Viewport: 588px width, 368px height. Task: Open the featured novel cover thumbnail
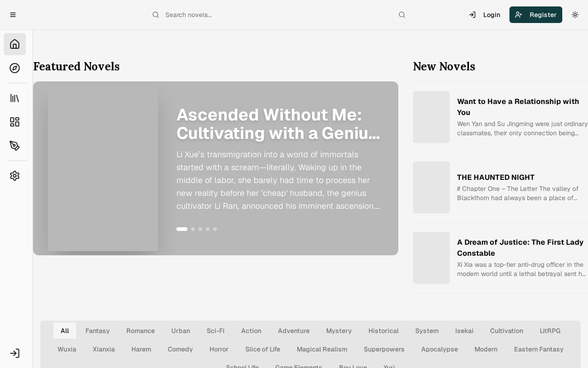103,168
